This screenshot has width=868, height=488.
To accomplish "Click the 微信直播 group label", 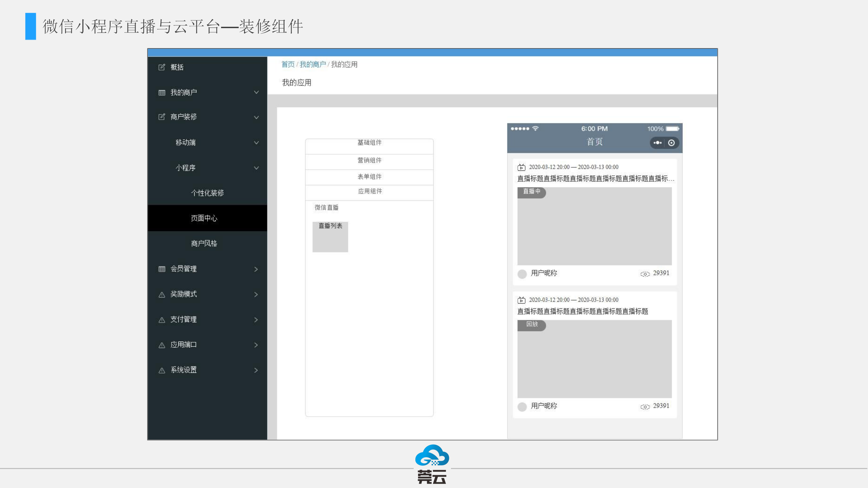I will pos(327,207).
